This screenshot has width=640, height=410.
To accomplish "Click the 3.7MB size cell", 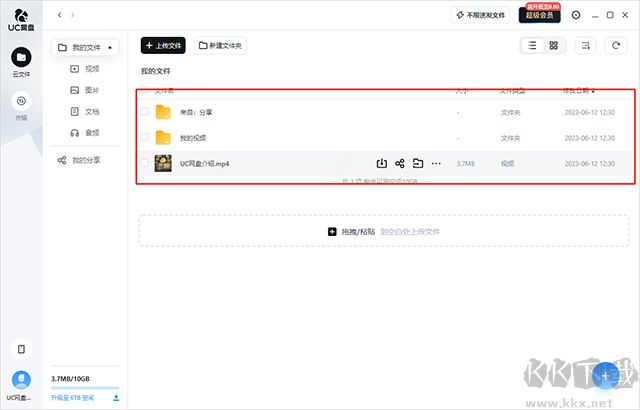I will point(466,164).
